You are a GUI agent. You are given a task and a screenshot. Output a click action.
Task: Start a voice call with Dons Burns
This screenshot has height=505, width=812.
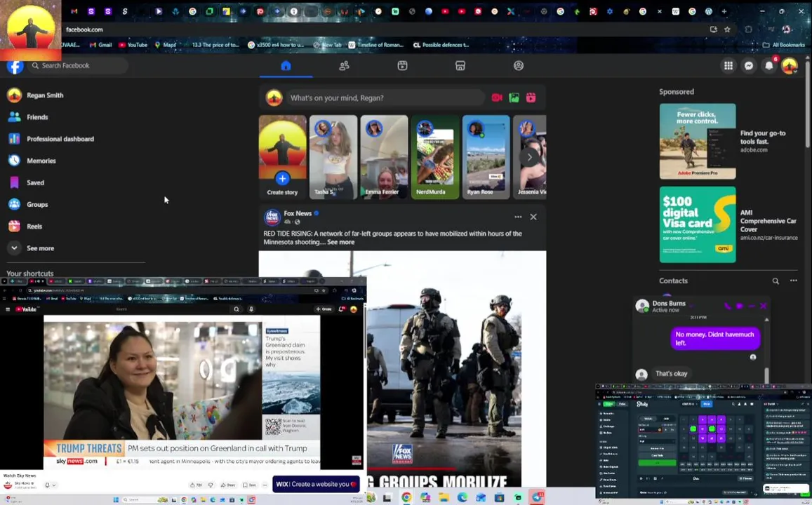point(728,306)
